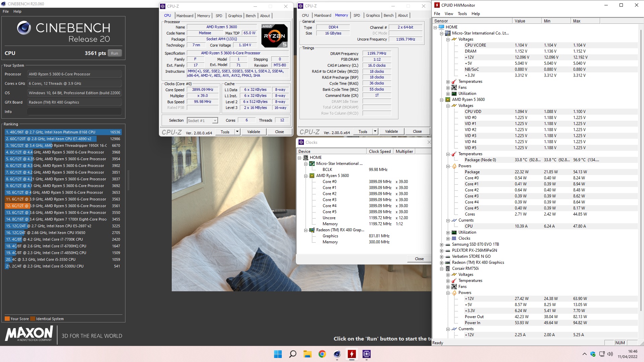Click Validate in the left CPU-Z window

[254, 132]
